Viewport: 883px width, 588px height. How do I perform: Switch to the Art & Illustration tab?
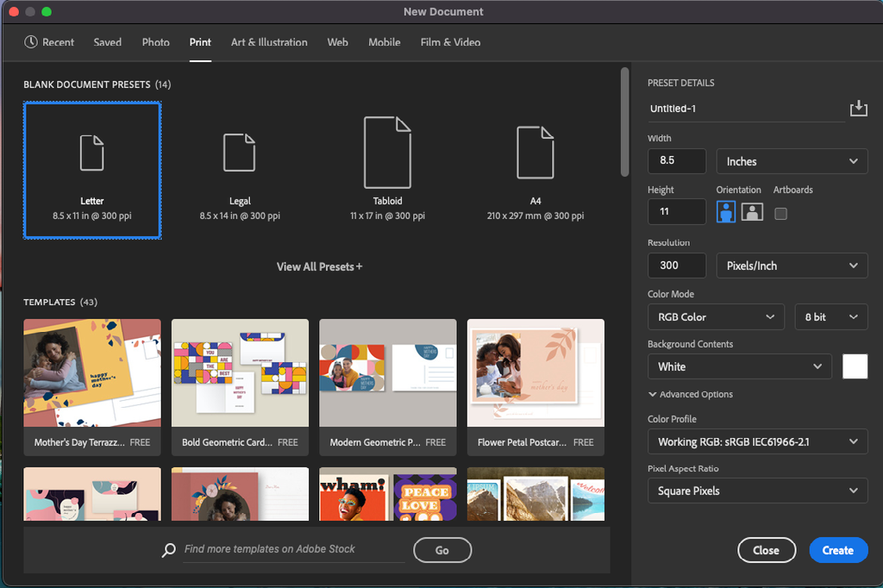269,42
